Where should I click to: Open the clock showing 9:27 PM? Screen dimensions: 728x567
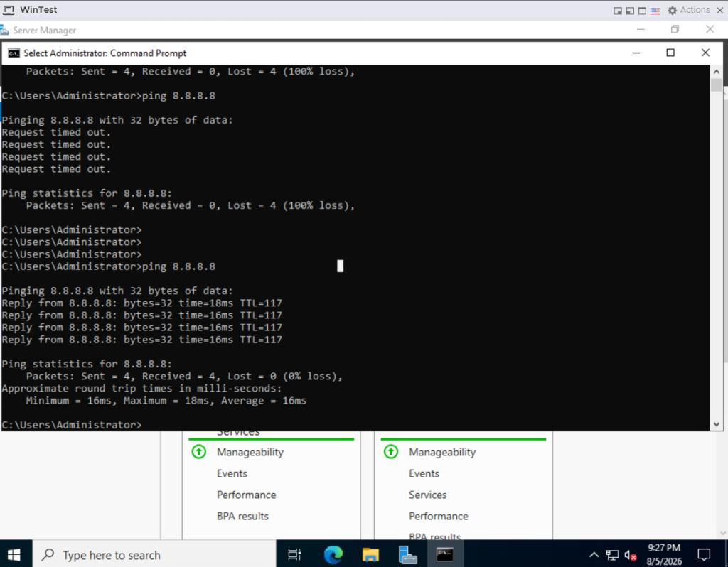[x=664, y=554]
